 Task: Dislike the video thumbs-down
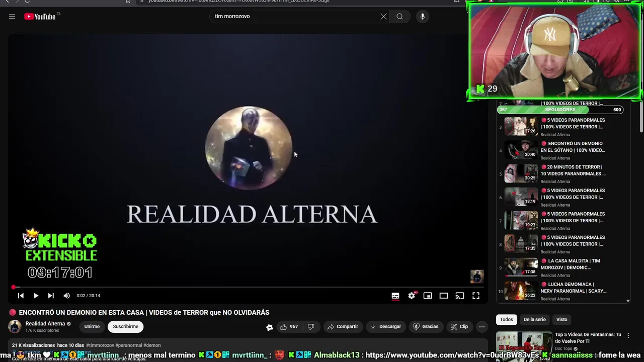(x=311, y=327)
